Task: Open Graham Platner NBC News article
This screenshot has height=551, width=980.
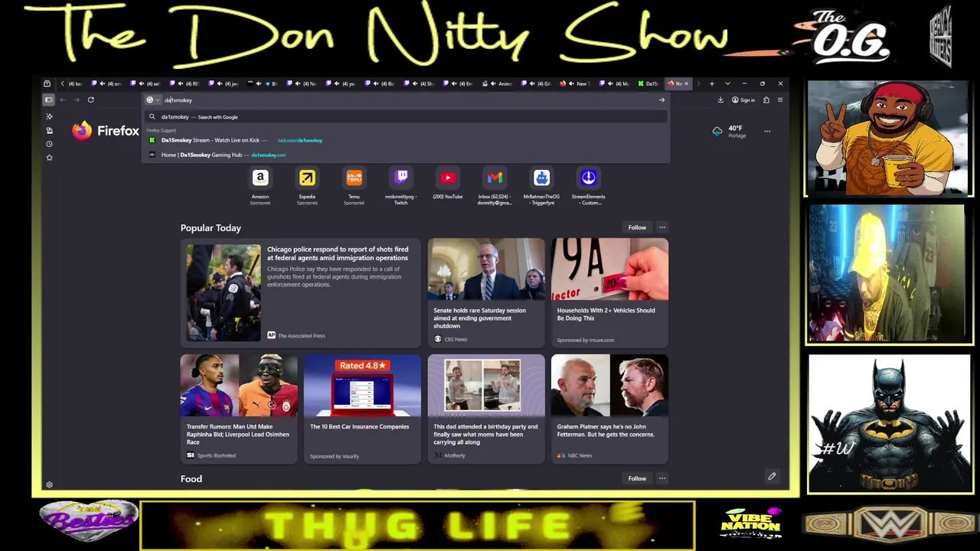Action: (x=609, y=409)
